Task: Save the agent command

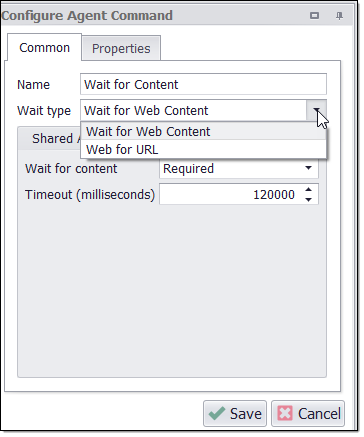Action: tap(235, 414)
